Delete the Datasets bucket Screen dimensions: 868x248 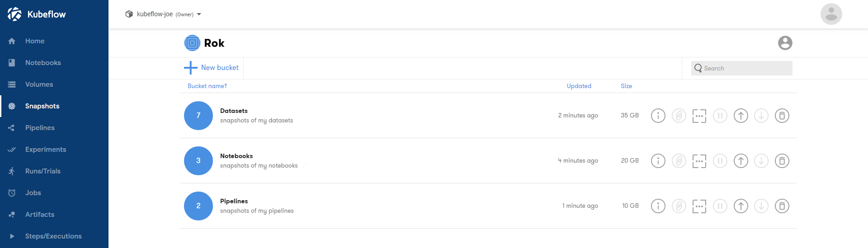[x=782, y=116]
